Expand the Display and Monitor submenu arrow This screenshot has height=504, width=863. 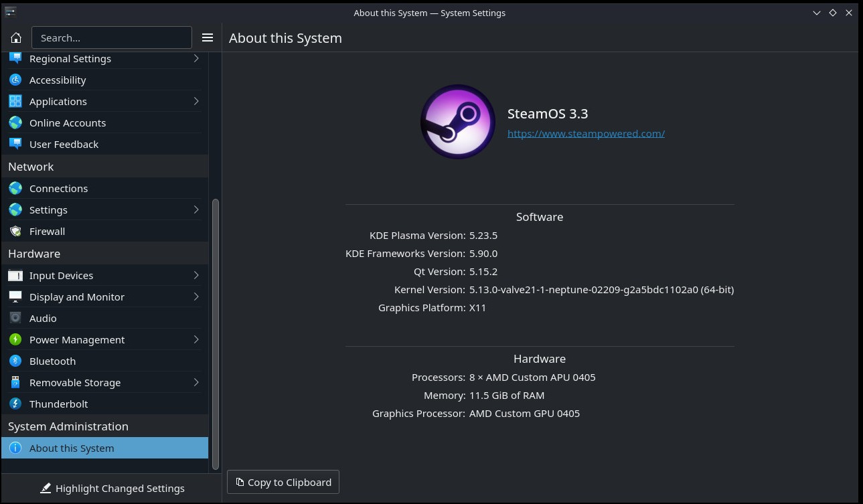196,297
